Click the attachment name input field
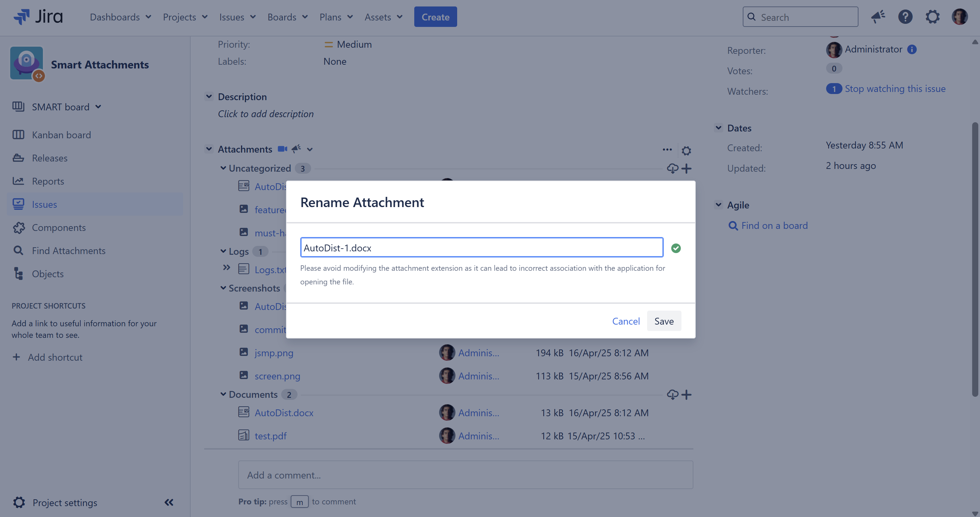Image resolution: width=980 pixels, height=517 pixels. point(481,248)
